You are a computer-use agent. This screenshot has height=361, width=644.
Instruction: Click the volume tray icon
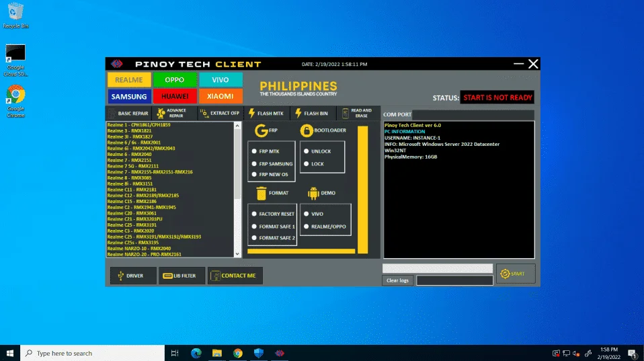(576, 354)
